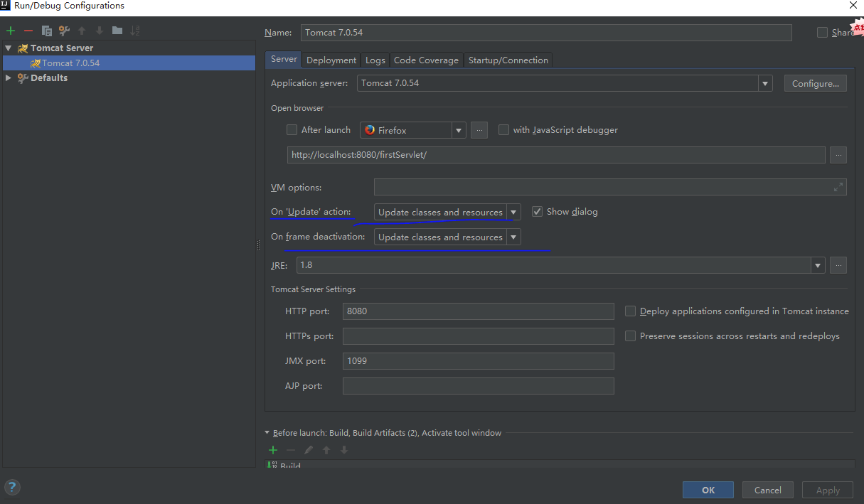
Task: Create a new folder for configurations
Action: [x=117, y=31]
